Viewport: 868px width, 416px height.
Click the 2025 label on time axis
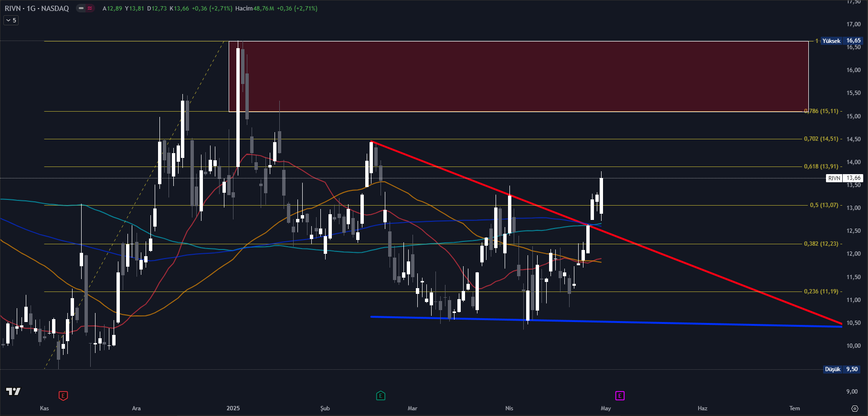[x=233, y=408]
